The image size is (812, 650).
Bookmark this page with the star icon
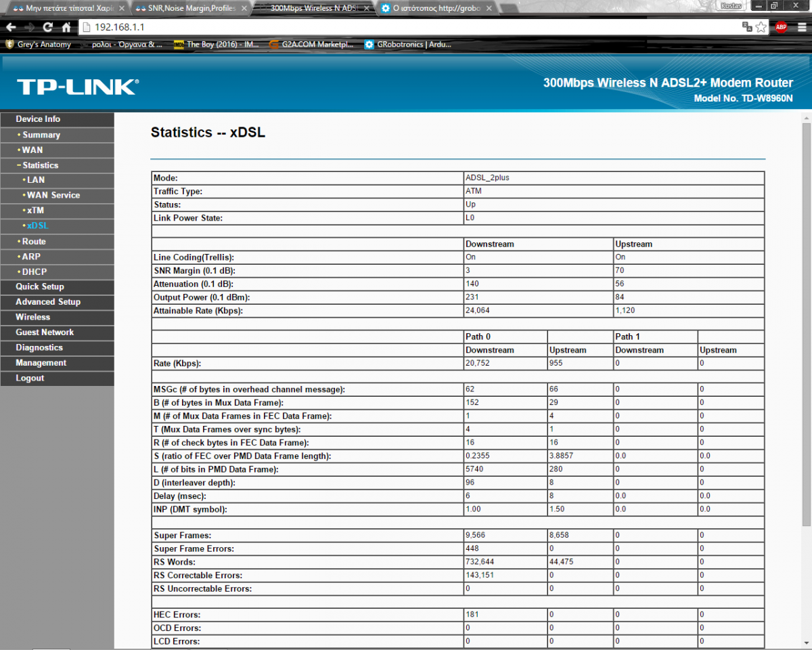coord(761,27)
